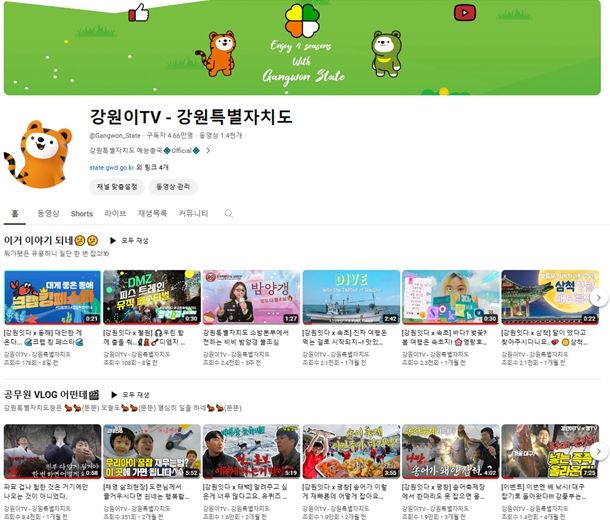Open the state.gwd.go.kr link

coord(112,168)
